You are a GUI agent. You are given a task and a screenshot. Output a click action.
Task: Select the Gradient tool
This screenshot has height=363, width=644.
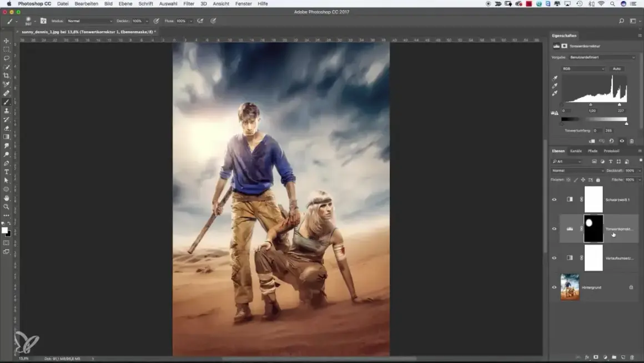tap(6, 137)
